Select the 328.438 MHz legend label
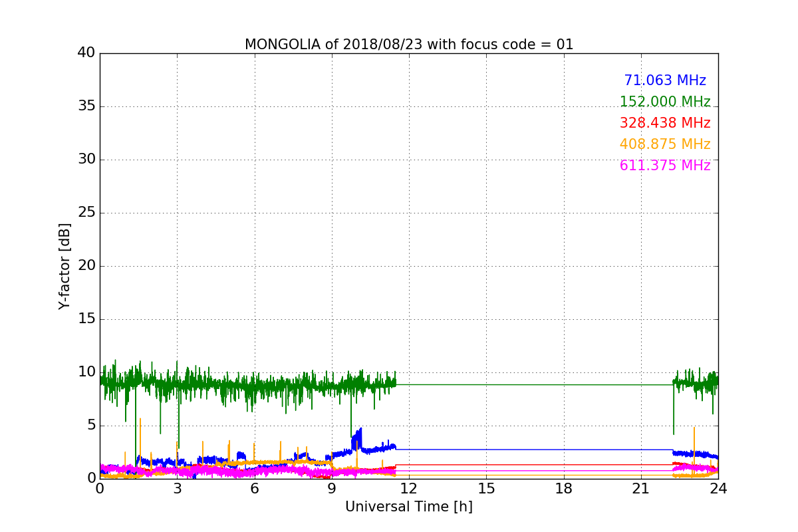 click(665, 123)
